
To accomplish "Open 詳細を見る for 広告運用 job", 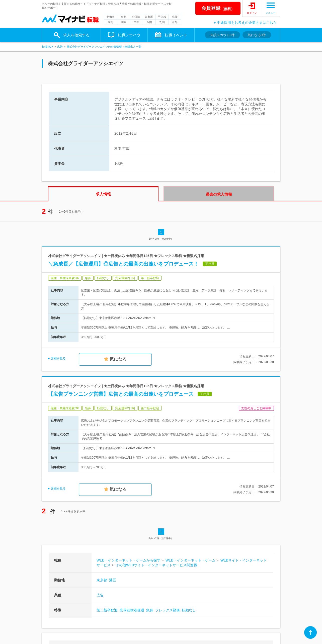I will 57,358.
